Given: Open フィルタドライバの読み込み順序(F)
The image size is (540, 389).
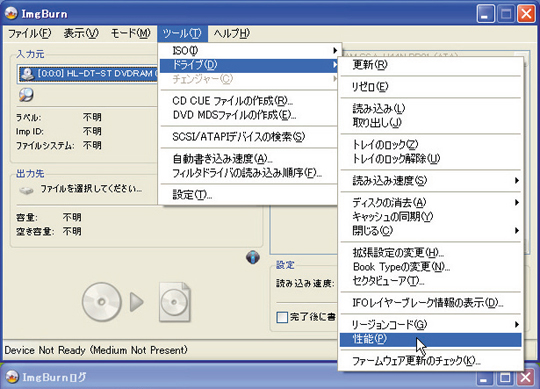Looking at the screenshot, I should (x=249, y=173).
